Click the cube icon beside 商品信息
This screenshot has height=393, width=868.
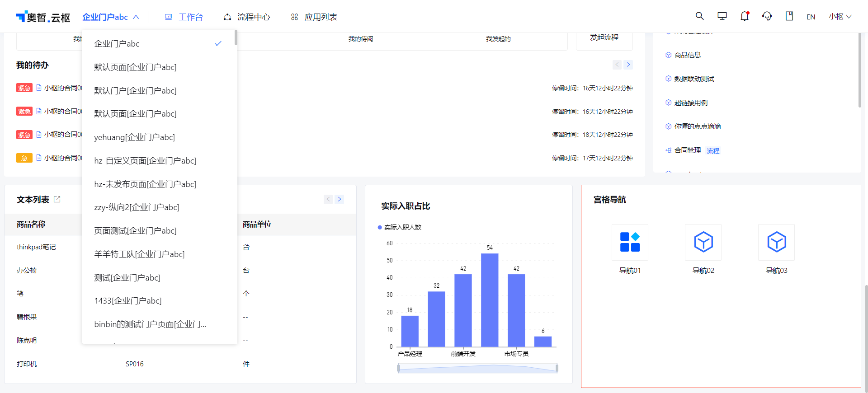668,55
